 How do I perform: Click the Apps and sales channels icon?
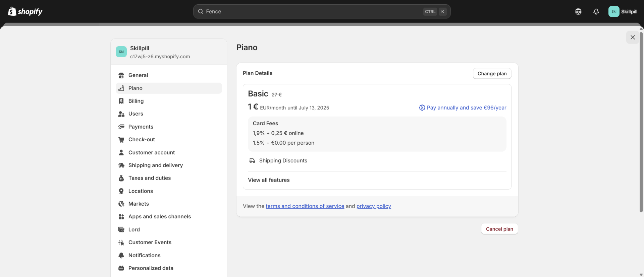121,217
